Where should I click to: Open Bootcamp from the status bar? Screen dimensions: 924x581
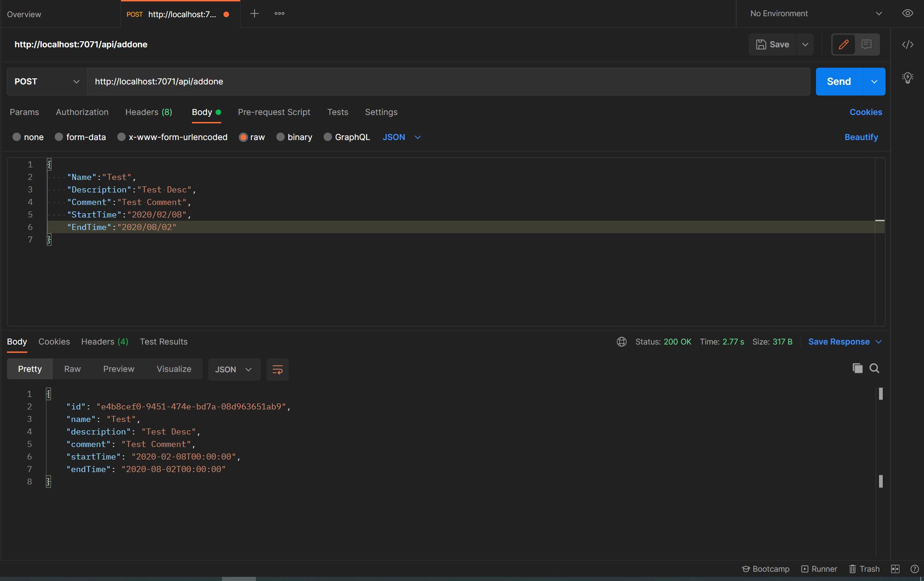pyautogui.click(x=766, y=569)
